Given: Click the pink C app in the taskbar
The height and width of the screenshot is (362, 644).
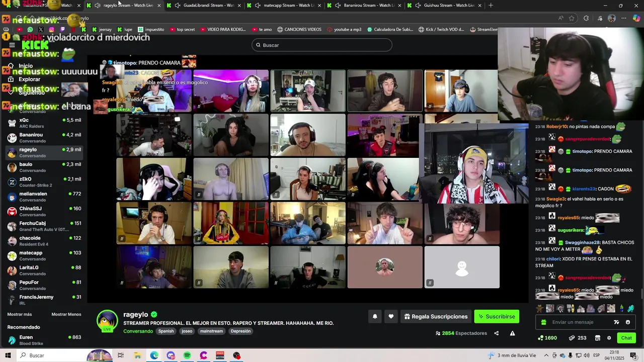Looking at the screenshot, I should click(x=203, y=355).
